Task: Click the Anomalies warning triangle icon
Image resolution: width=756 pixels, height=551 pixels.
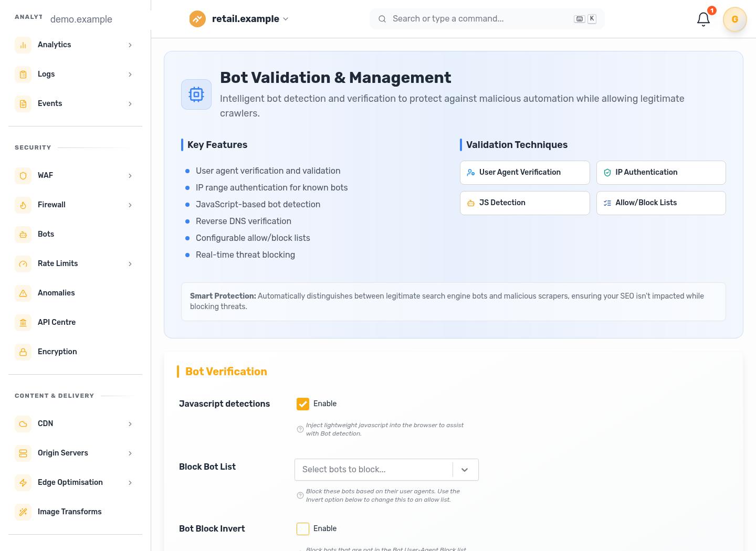Action: (x=23, y=293)
